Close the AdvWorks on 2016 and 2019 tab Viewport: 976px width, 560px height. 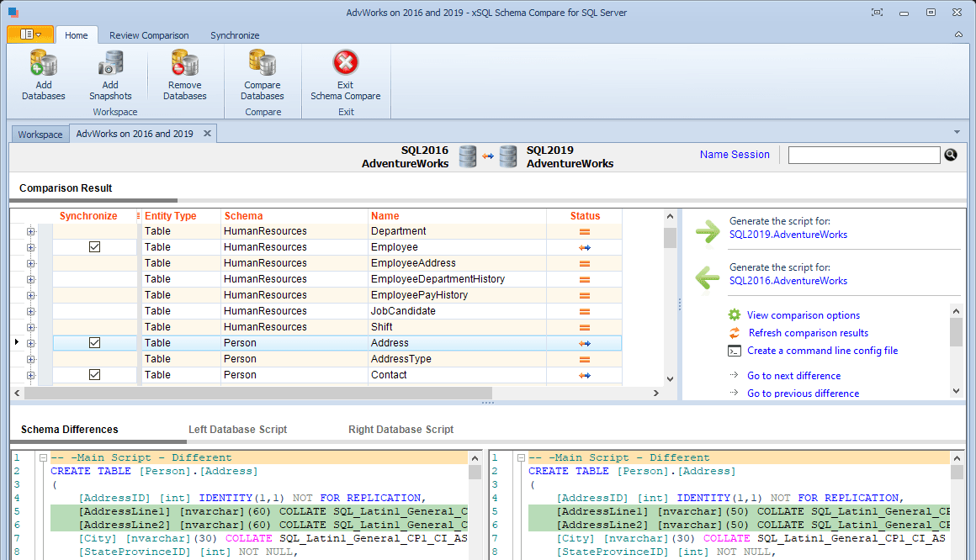[x=207, y=133]
